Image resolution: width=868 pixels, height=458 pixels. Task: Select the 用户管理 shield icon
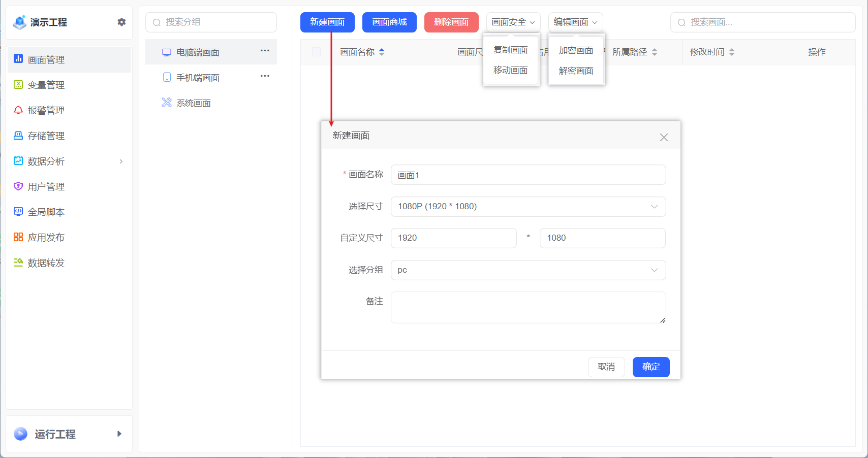pyautogui.click(x=18, y=186)
